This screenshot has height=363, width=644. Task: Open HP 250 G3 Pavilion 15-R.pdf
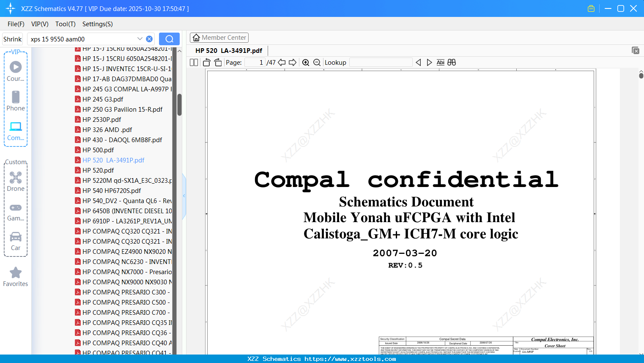coord(118,109)
